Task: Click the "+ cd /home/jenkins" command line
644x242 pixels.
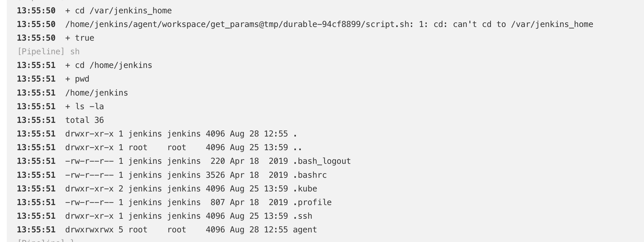Action: pyautogui.click(x=108, y=65)
